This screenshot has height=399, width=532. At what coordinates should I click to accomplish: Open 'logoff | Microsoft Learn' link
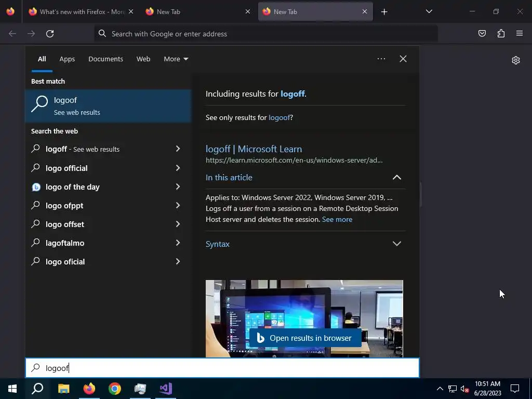point(254,149)
